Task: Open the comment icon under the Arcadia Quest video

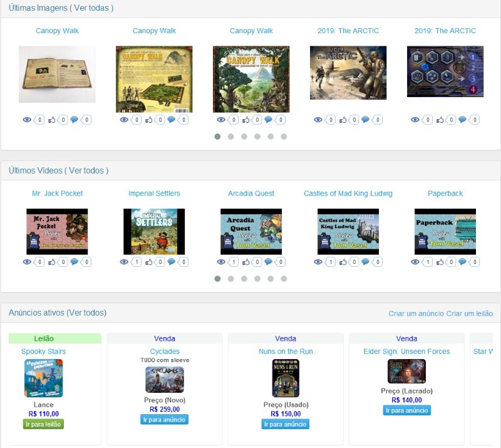Action: point(269,262)
